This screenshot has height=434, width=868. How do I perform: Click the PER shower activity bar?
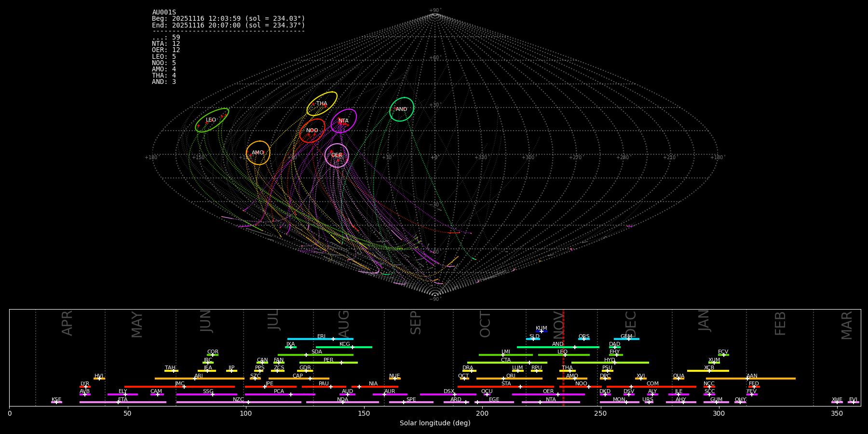click(x=328, y=363)
